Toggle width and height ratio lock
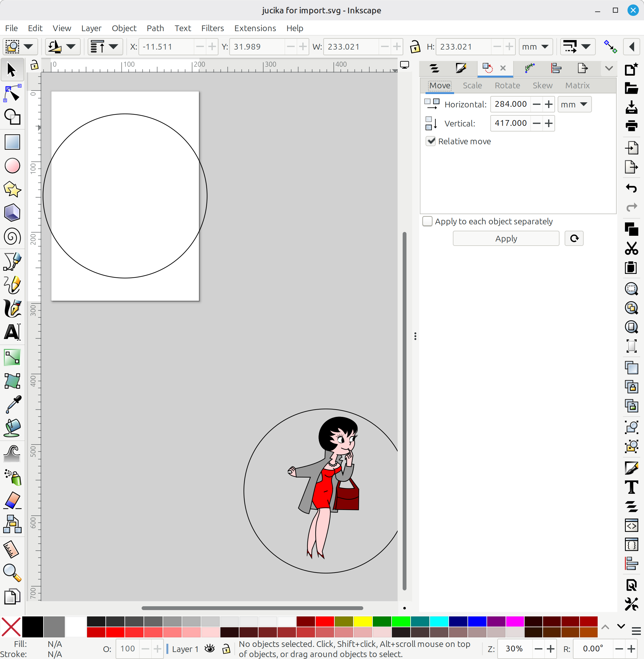Viewport: 644px width, 659px height. tap(415, 47)
